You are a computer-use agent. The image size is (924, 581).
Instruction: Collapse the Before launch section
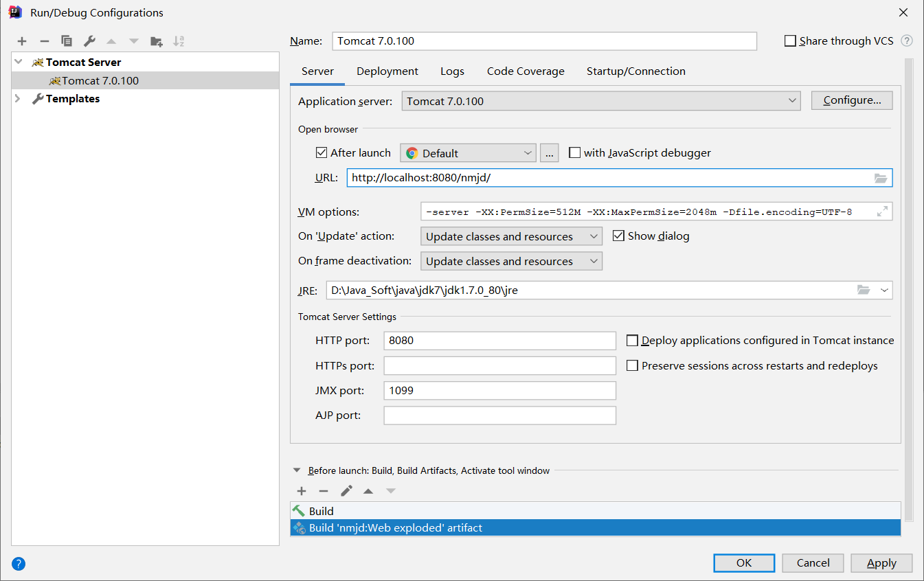pyautogui.click(x=297, y=470)
